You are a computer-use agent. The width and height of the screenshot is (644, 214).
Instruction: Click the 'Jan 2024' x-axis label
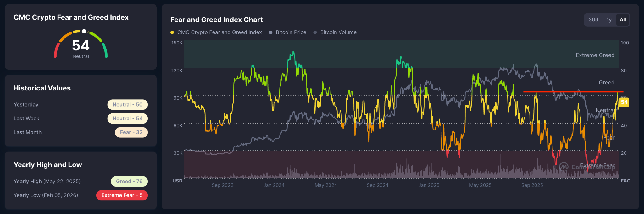(x=274, y=185)
